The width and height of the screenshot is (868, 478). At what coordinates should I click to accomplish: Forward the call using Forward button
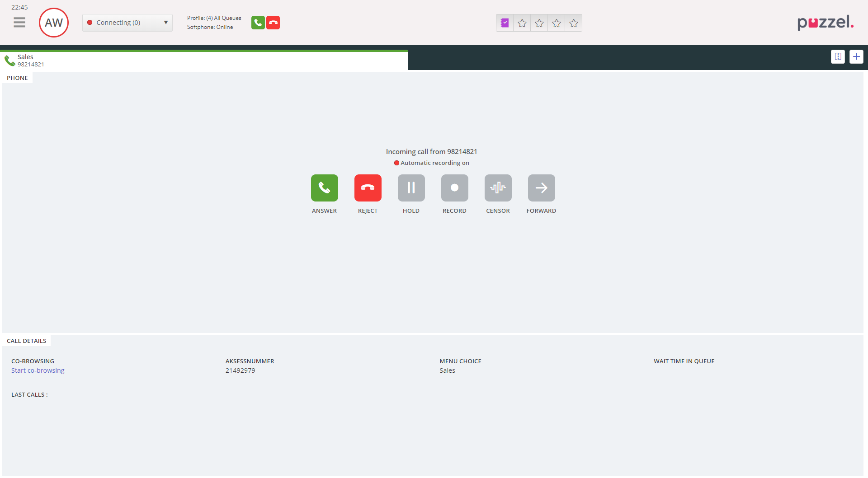[541, 188]
